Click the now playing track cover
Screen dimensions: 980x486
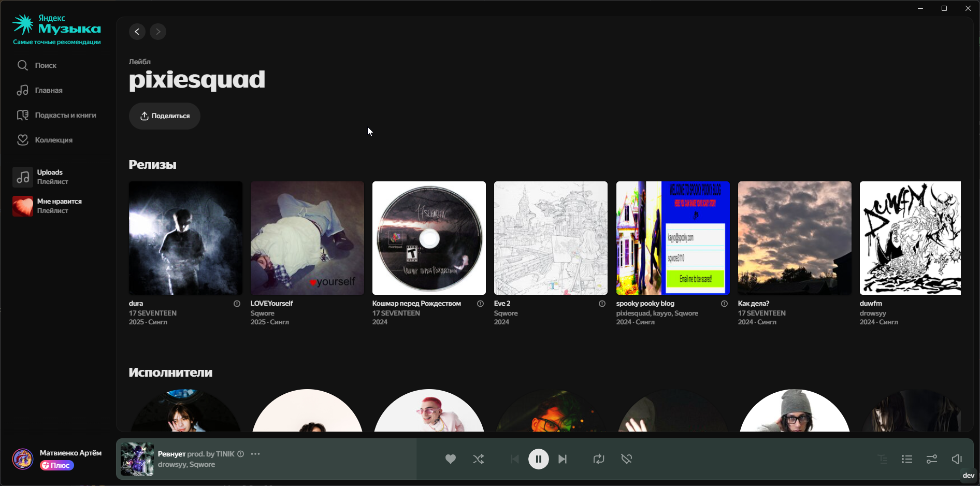coord(137,459)
